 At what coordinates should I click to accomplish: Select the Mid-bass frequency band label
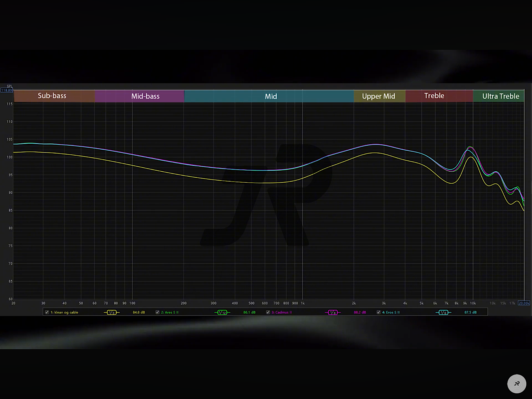145,96
